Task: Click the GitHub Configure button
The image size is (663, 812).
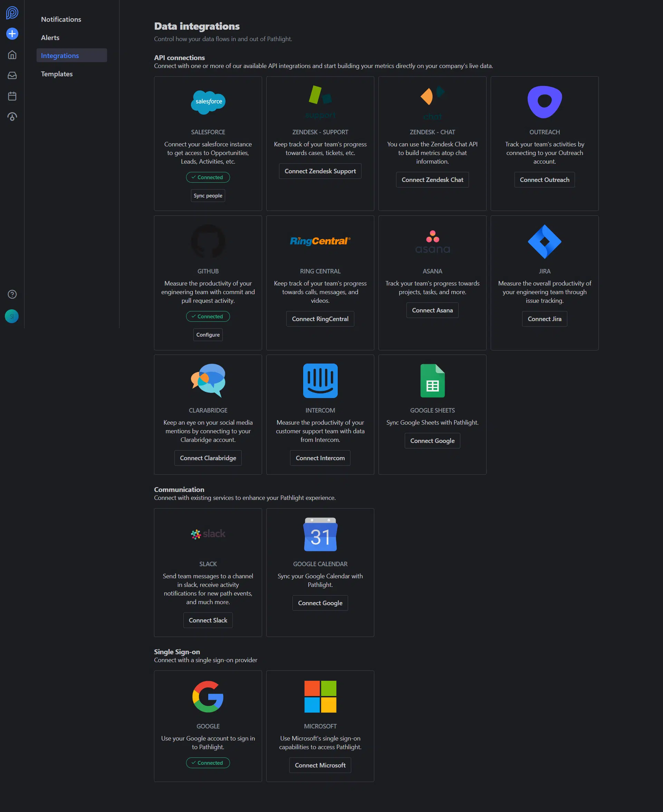Action: (x=208, y=335)
